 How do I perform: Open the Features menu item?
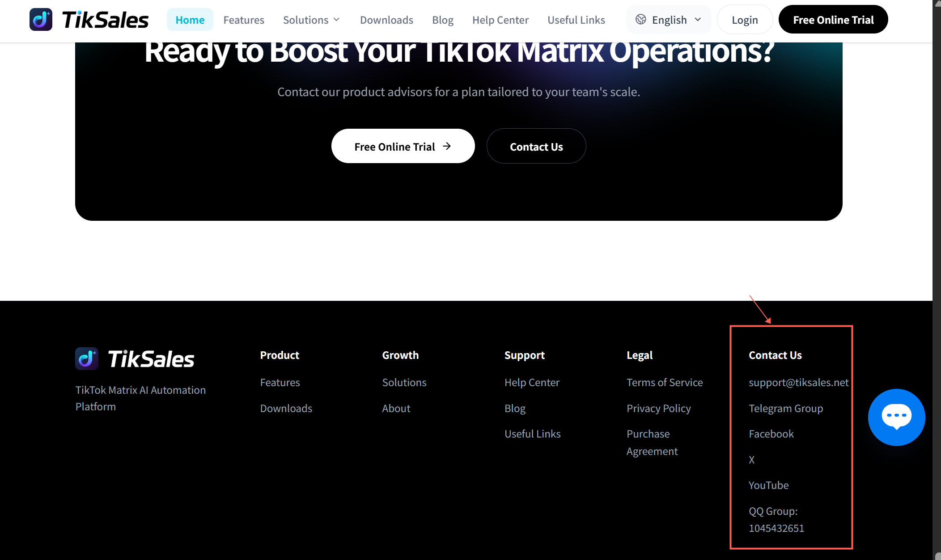pos(244,20)
